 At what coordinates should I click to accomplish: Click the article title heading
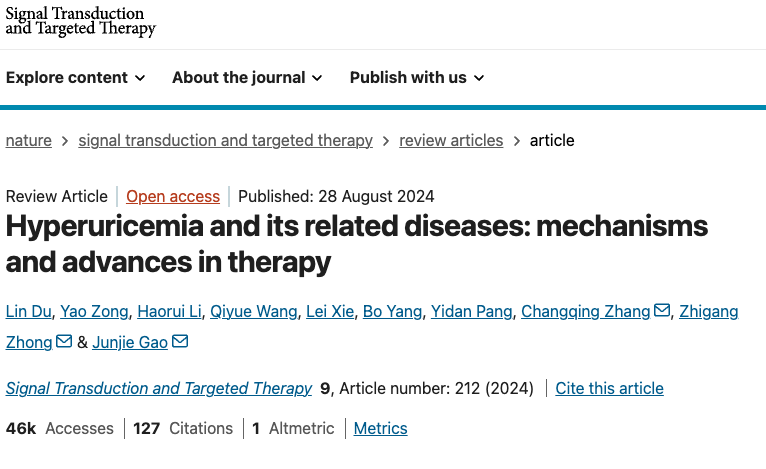tap(357, 243)
